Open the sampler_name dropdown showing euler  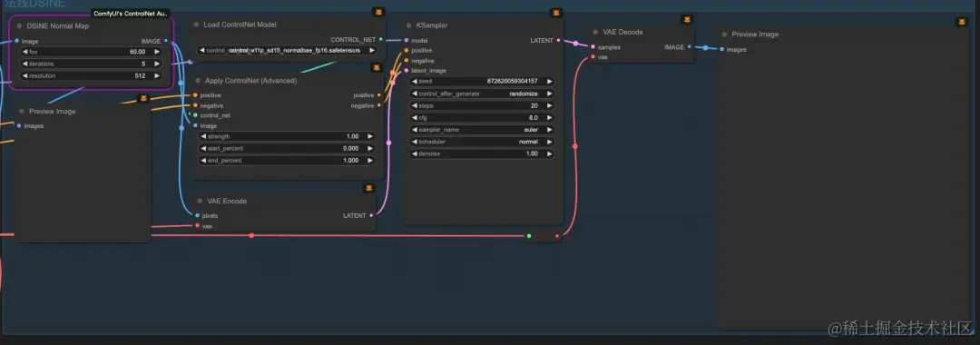point(482,129)
